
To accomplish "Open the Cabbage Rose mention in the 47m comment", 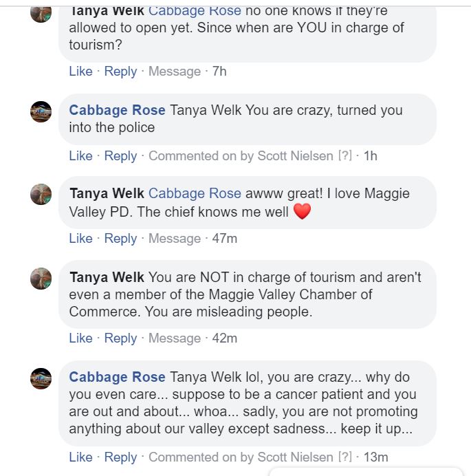I will coord(195,194).
